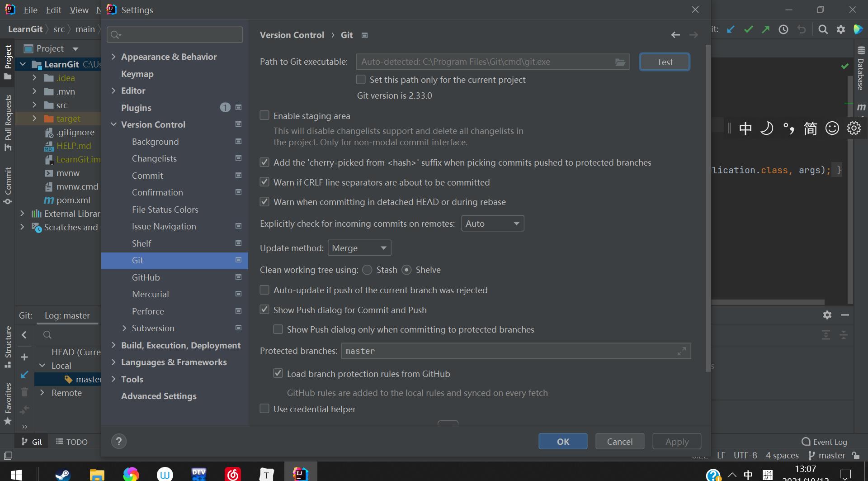Screen dimensions: 868x481
Task: Click the Test button for Git executable
Action: coord(665,62)
